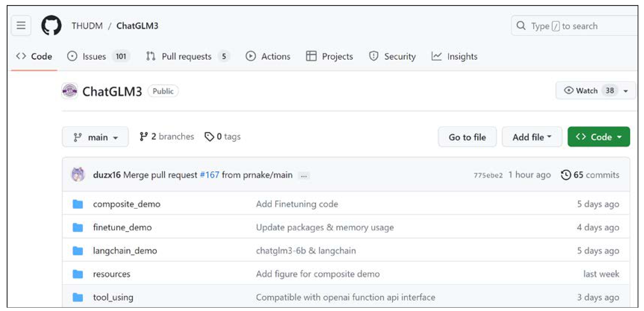Open 'Add Finetuning code' commit message
This screenshot has height=311, width=644.
click(x=297, y=204)
